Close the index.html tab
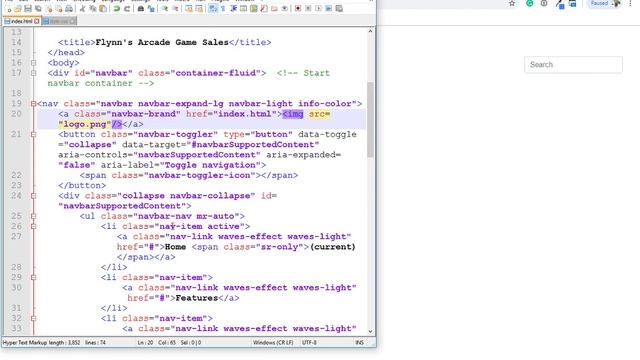This screenshot has height=360, width=640. pos(37,21)
